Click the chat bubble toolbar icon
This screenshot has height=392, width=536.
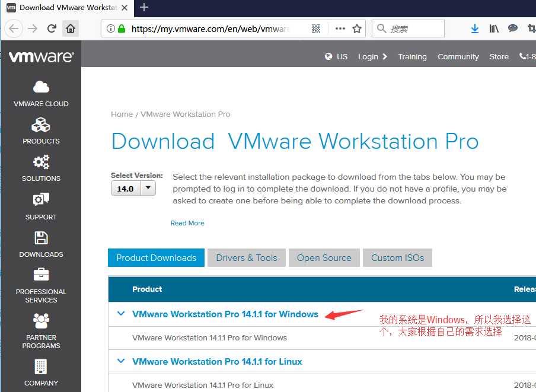click(x=513, y=28)
